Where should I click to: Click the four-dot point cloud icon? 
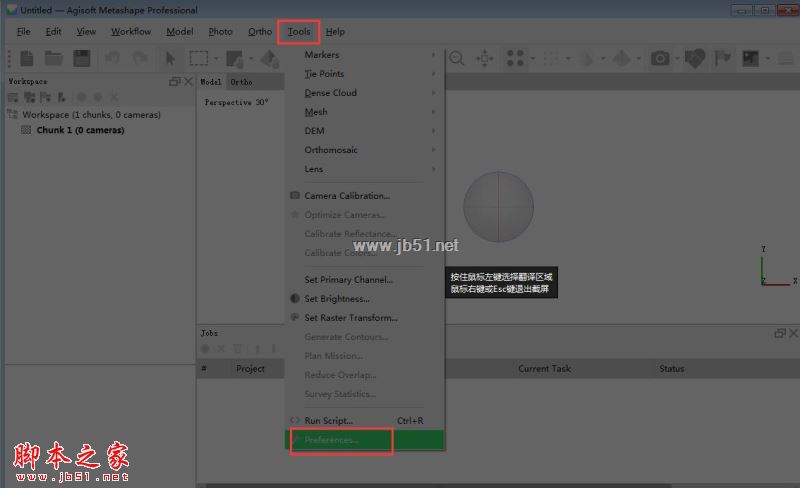515,58
